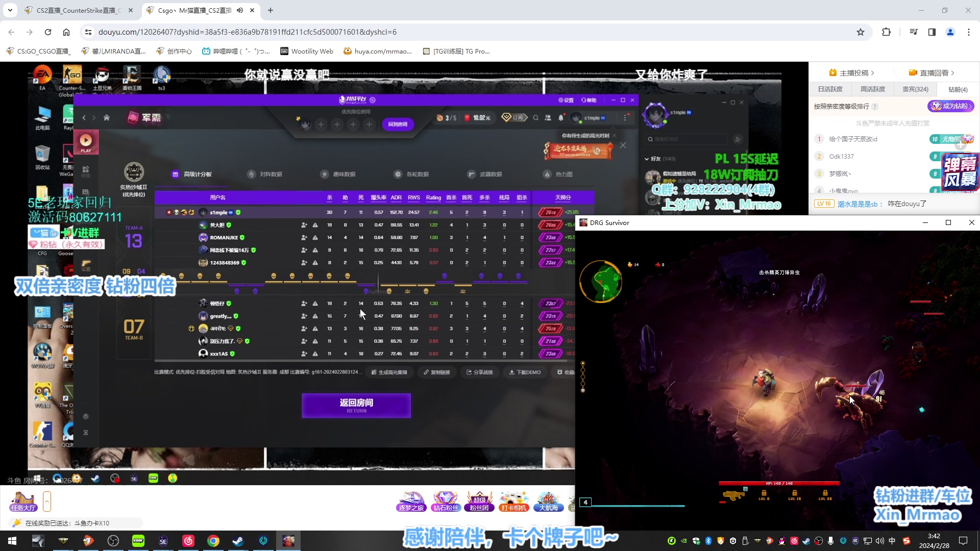980x551 pixels.
Task: Click 成为钻粉 button
Action: click(x=951, y=106)
